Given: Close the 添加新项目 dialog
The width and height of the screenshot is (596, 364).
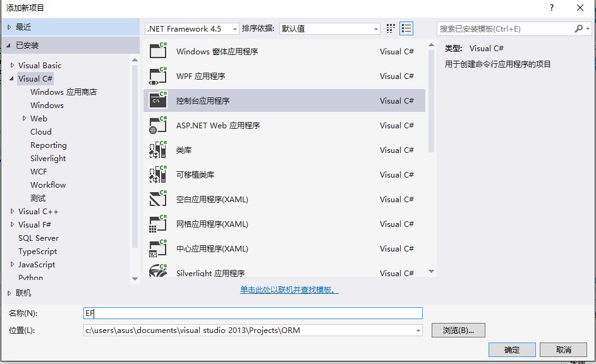Looking at the screenshot, I should tap(580, 8).
